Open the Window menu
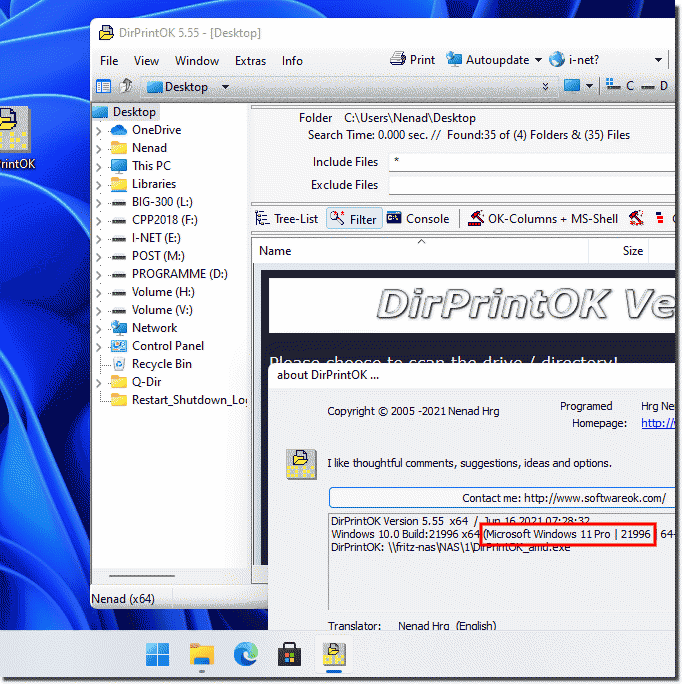The width and height of the screenshot is (682, 684). click(197, 61)
